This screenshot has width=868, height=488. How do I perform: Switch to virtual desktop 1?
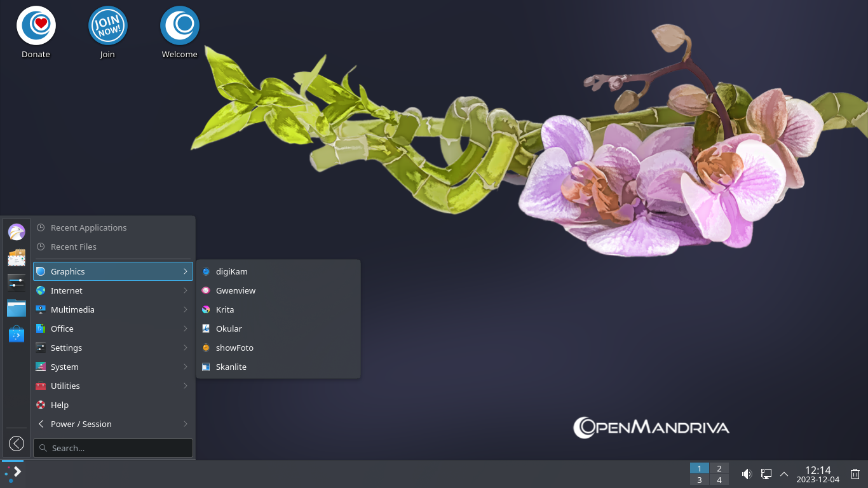tap(700, 468)
